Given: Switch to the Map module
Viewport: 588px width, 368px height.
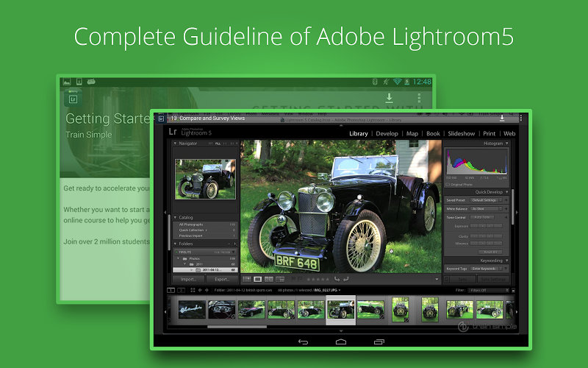Looking at the screenshot, I should 412,134.
